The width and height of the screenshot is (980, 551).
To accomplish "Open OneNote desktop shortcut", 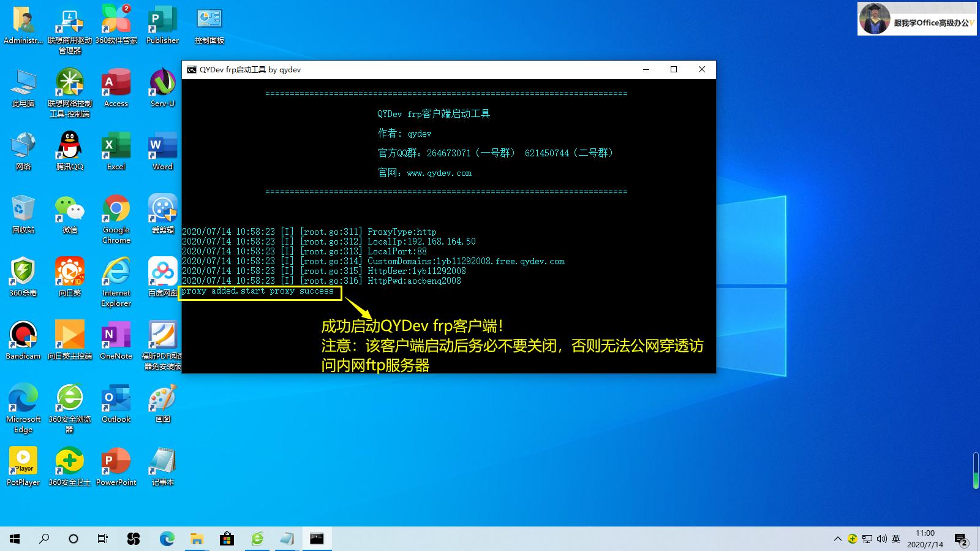I will pyautogui.click(x=116, y=341).
